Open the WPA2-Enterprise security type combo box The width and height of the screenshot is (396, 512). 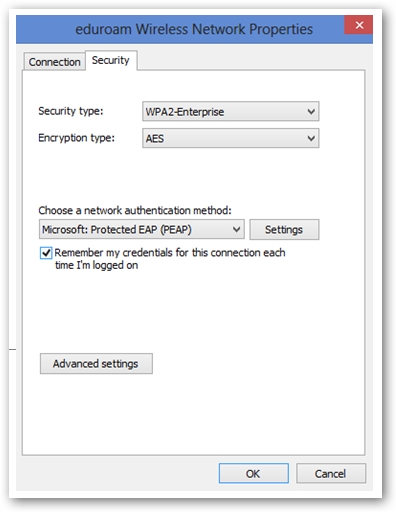click(x=230, y=111)
